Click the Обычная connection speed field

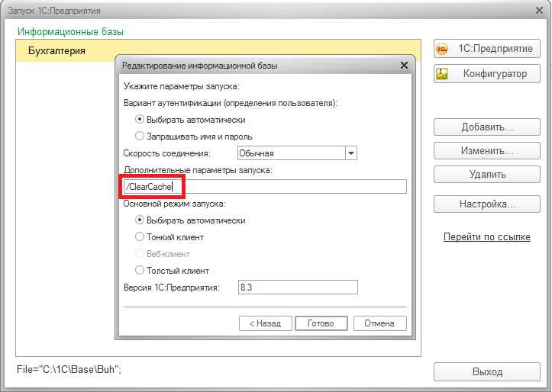click(292, 153)
